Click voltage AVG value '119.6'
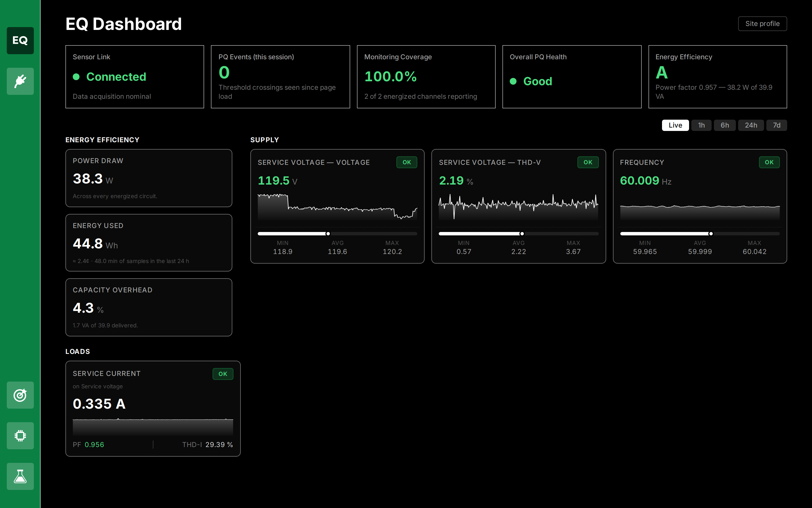 (x=337, y=252)
